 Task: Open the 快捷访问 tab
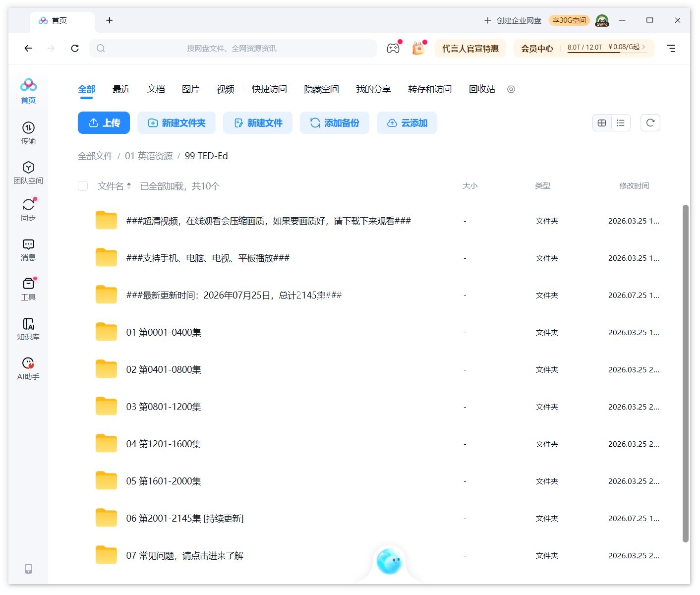pyautogui.click(x=269, y=89)
